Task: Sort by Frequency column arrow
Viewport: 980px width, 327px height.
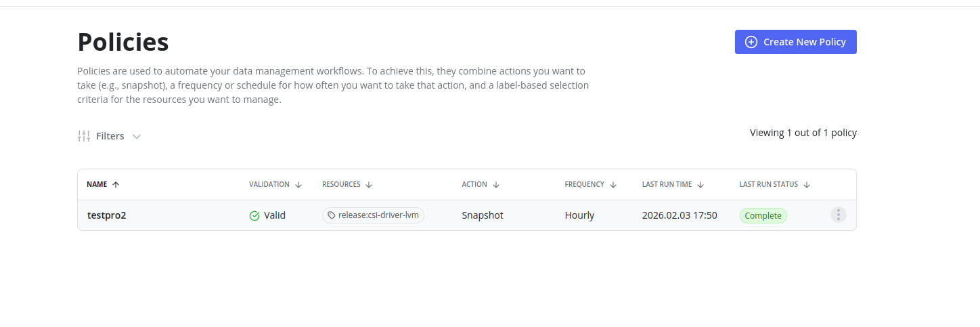Action: pyautogui.click(x=613, y=184)
